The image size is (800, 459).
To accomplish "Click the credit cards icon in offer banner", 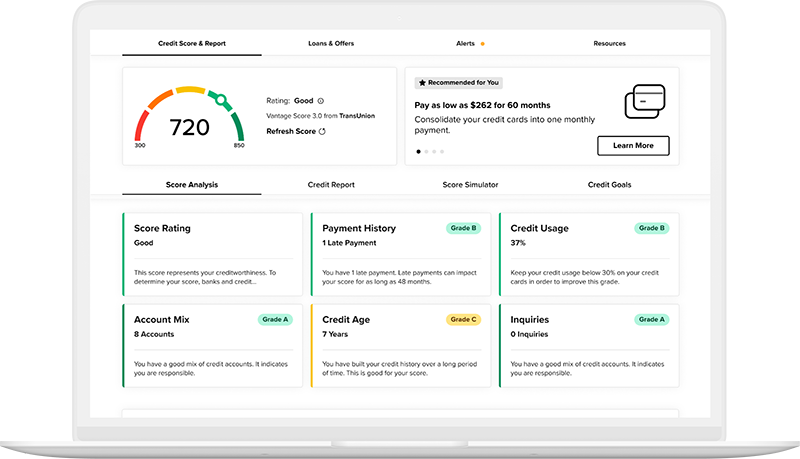I will (645, 103).
